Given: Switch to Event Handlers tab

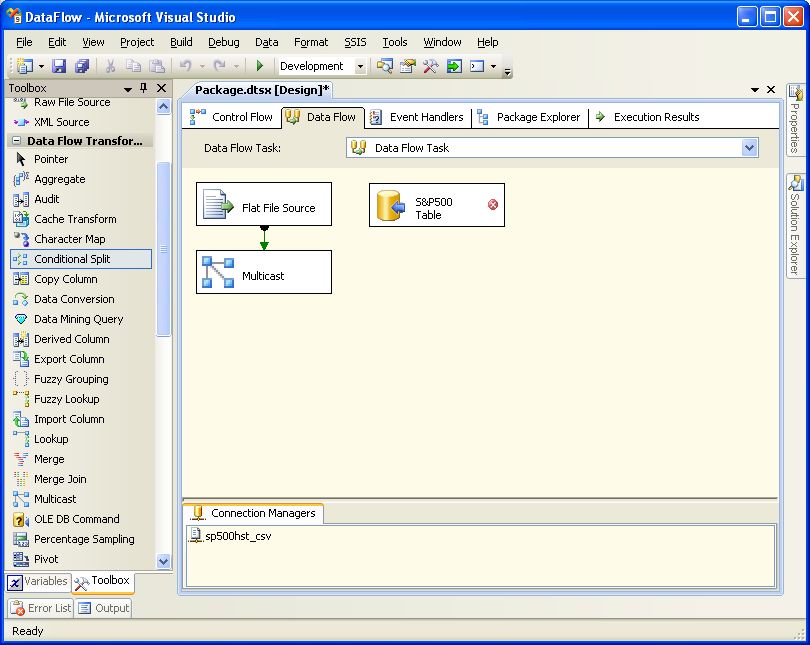Looking at the screenshot, I should (x=417, y=117).
